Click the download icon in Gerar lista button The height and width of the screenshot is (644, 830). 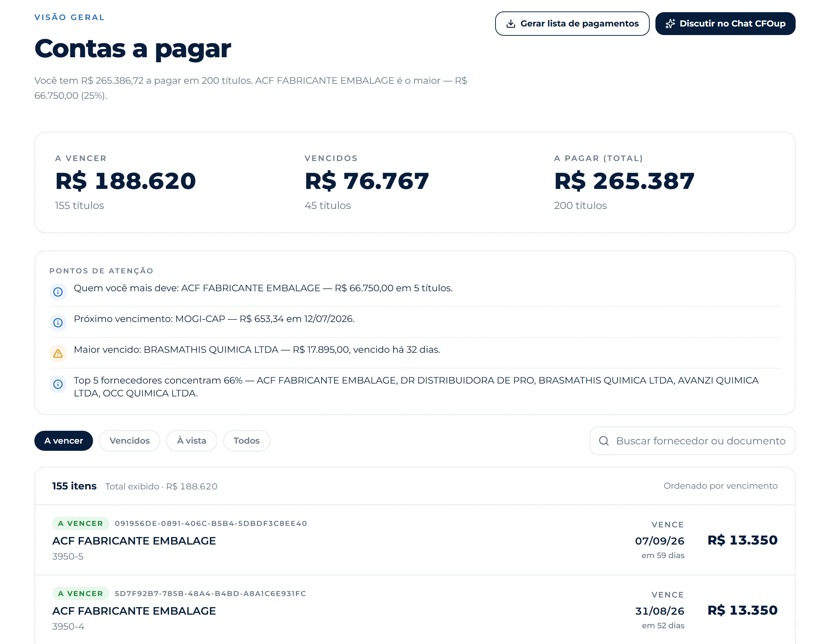point(511,24)
